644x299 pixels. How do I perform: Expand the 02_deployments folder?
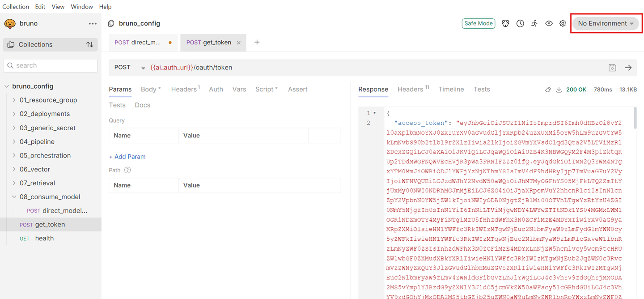click(x=14, y=114)
